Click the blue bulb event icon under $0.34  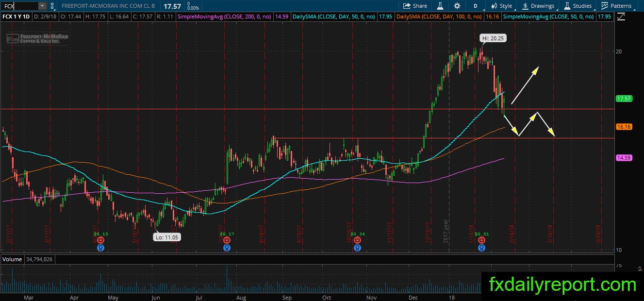tap(357, 248)
